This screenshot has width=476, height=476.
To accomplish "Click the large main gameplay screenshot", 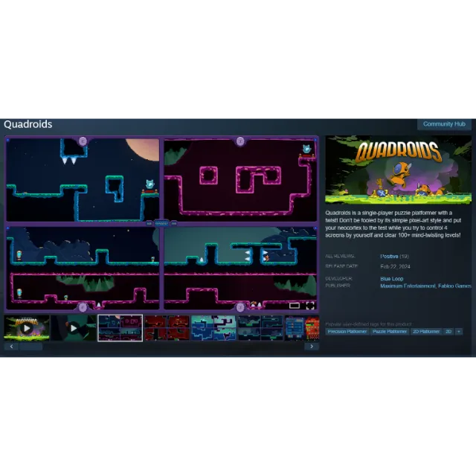I will [x=161, y=224].
